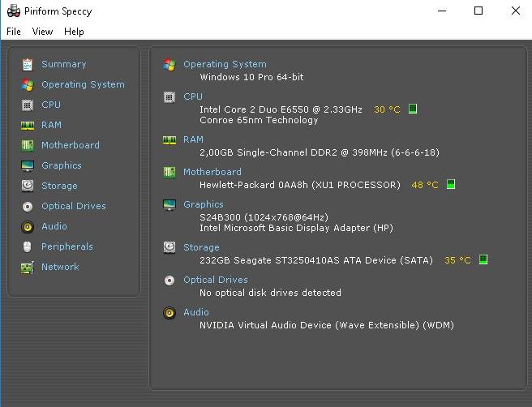Click the Optical Drives disc icon in sidebar
532x407 pixels.
coord(28,206)
